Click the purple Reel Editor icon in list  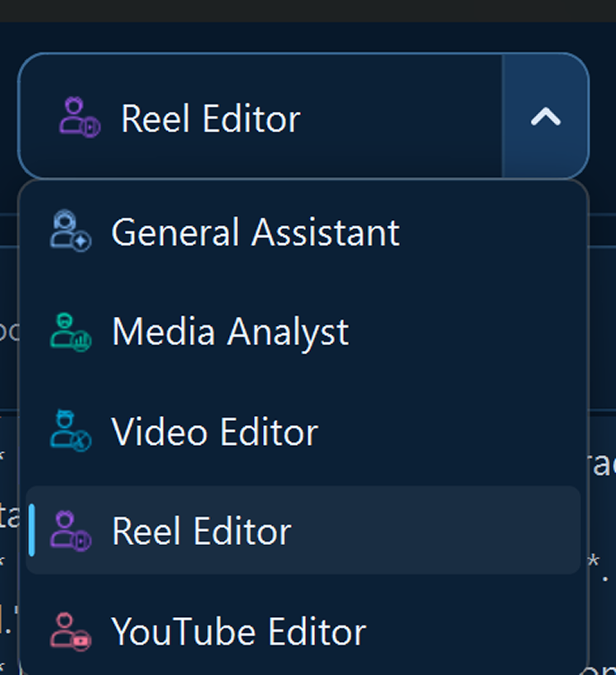pyautogui.click(x=71, y=531)
